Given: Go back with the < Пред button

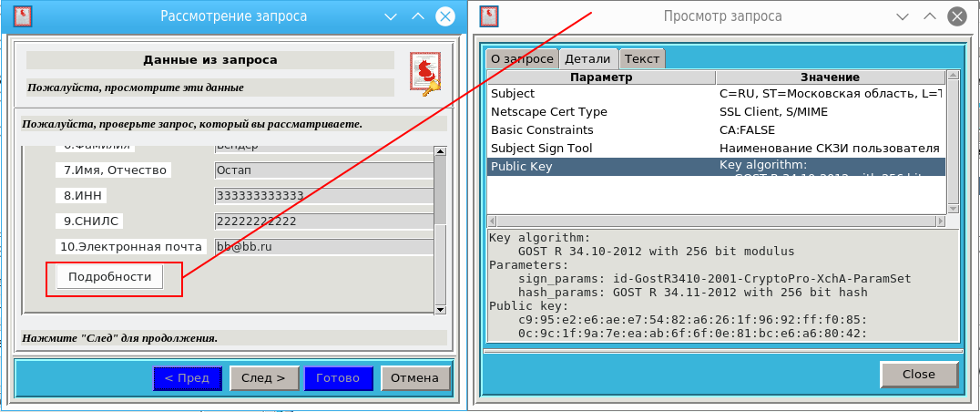Looking at the screenshot, I should click(x=187, y=377).
